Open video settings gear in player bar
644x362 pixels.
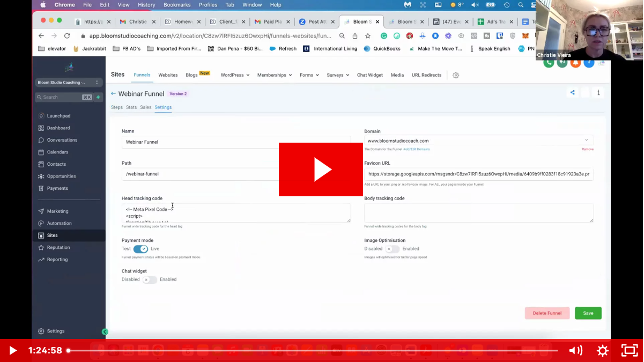coord(603,351)
